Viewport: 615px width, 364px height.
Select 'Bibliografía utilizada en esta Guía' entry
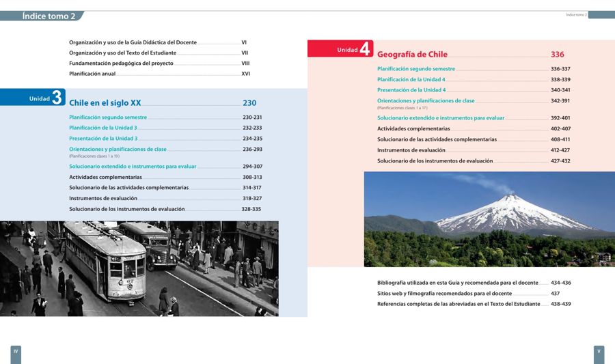pos(458,283)
